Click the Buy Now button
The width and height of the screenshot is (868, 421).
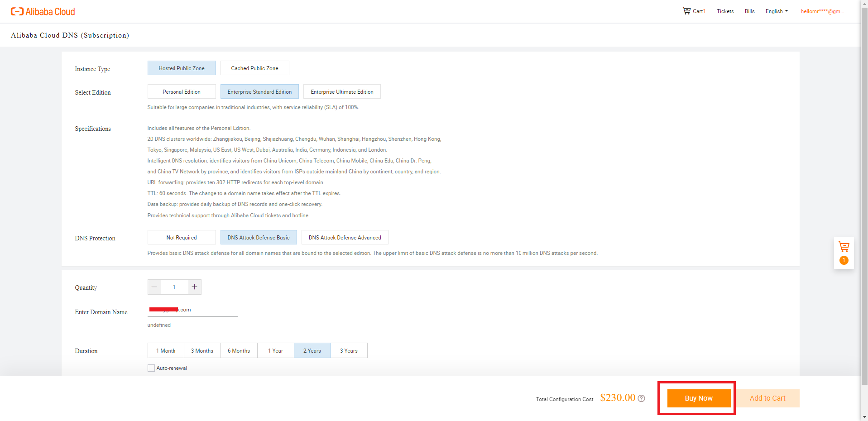coord(699,398)
